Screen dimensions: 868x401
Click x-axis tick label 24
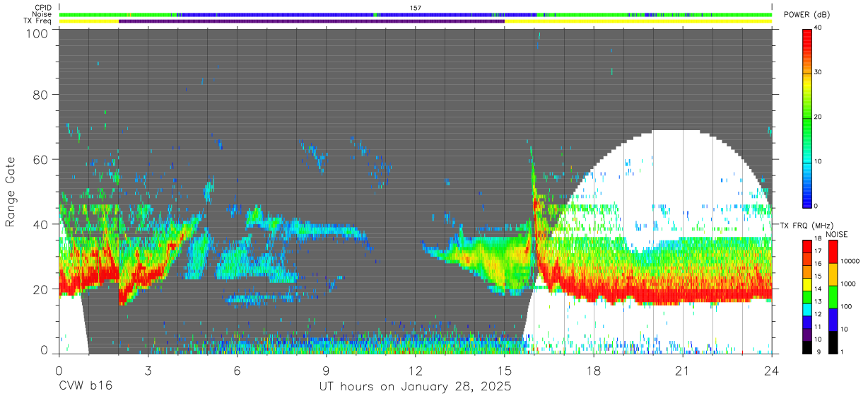click(x=772, y=370)
